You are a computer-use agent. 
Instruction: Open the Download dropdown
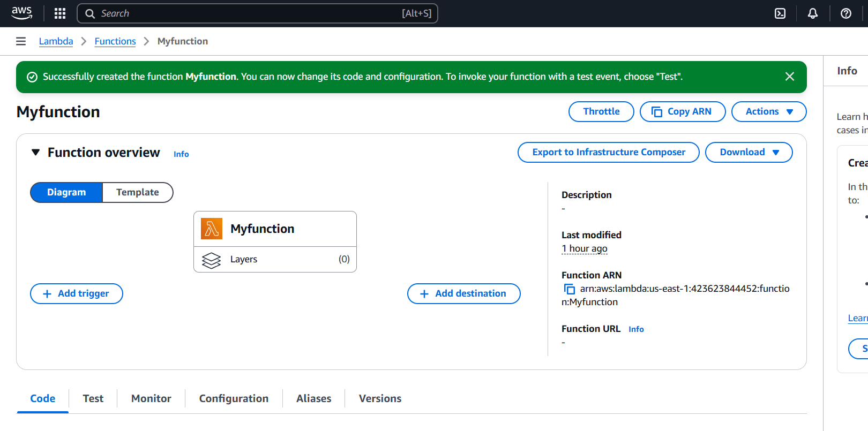[749, 152]
